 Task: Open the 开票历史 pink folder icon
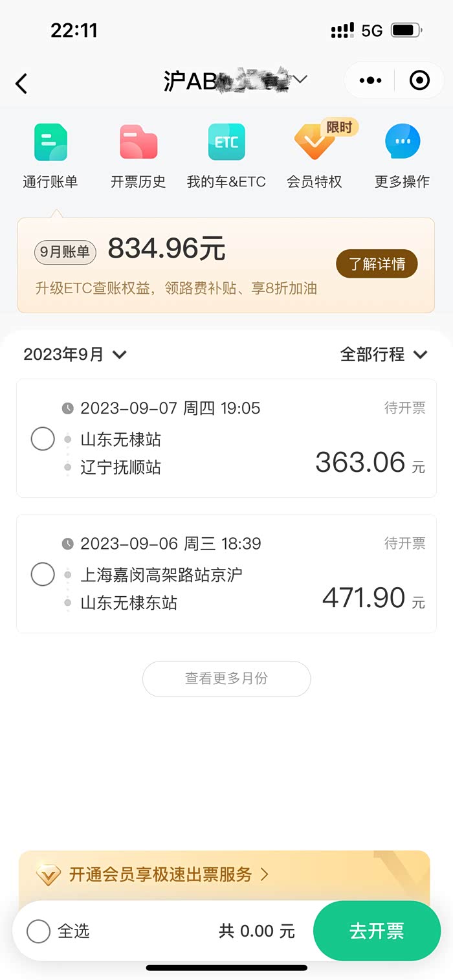(138, 142)
